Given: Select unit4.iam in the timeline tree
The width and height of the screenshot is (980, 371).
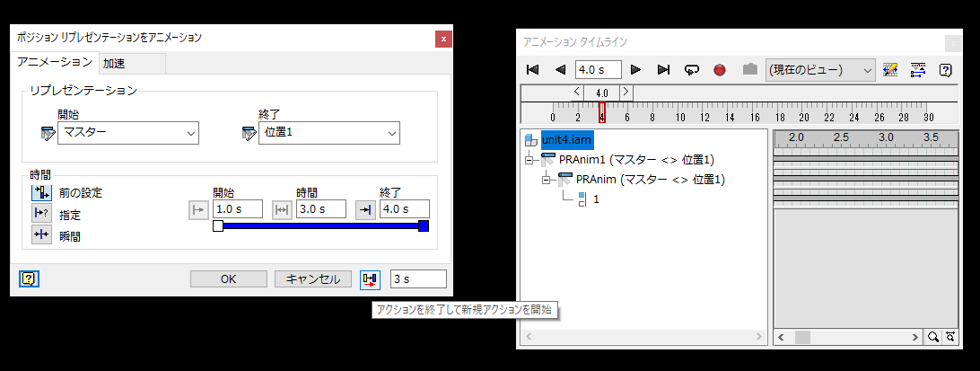Looking at the screenshot, I should pyautogui.click(x=566, y=139).
